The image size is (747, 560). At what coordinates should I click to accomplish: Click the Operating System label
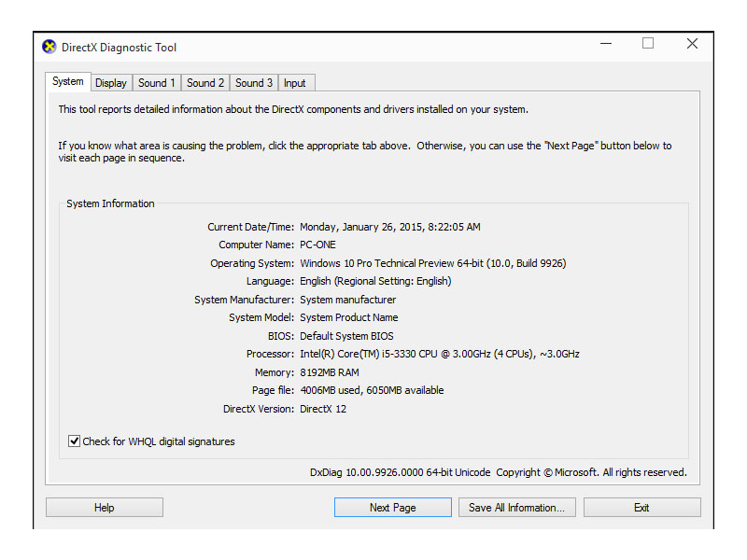click(x=252, y=263)
